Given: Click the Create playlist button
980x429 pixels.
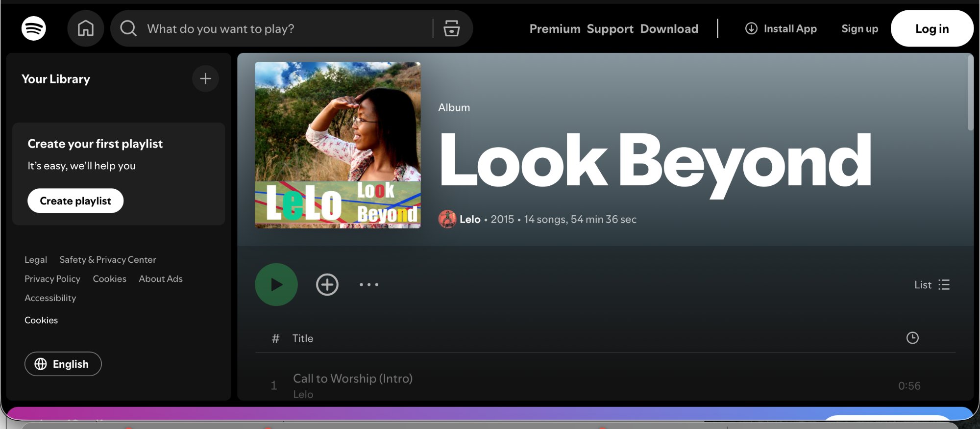Looking at the screenshot, I should point(75,201).
